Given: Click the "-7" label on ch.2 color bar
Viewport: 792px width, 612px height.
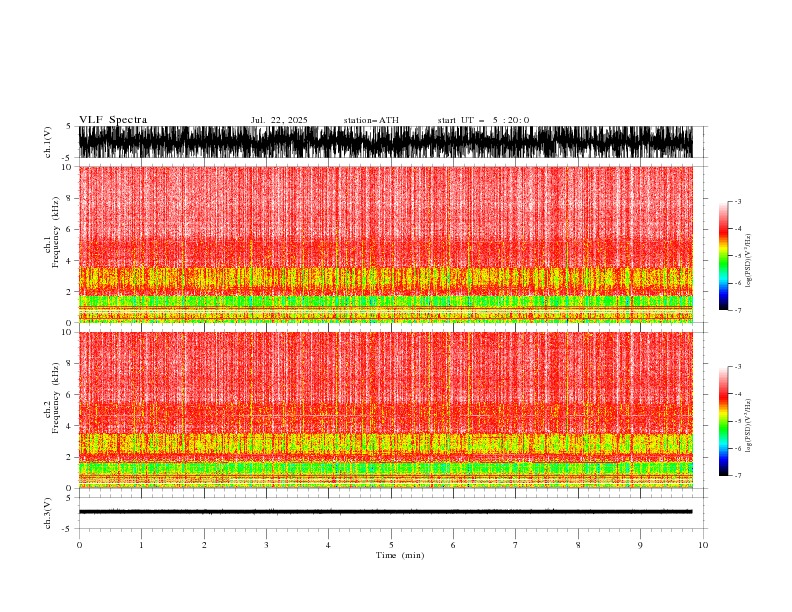Looking at the screenshot, I should (x=737, y=476).
